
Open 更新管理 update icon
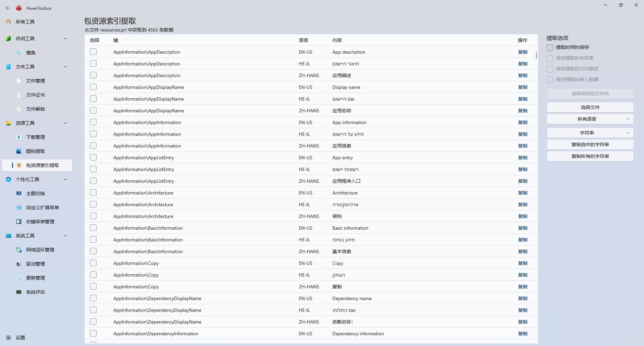(x=19, y=278)
